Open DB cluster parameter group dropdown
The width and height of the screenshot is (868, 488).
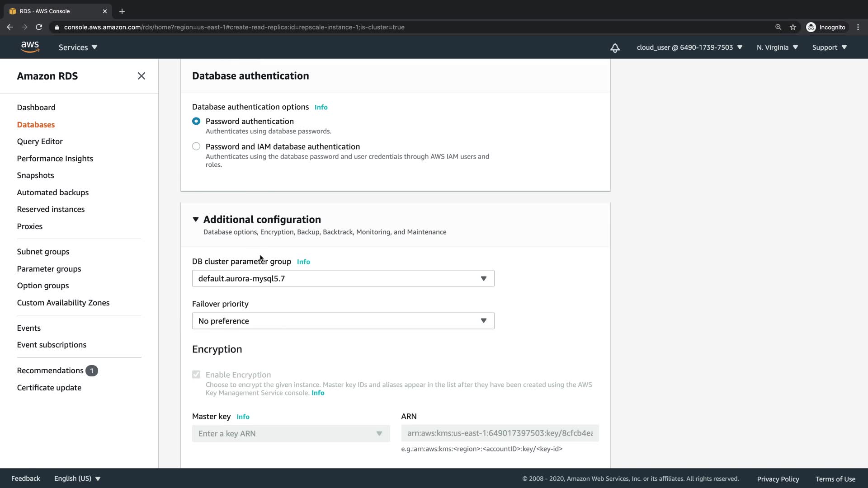tap(343, 278)
